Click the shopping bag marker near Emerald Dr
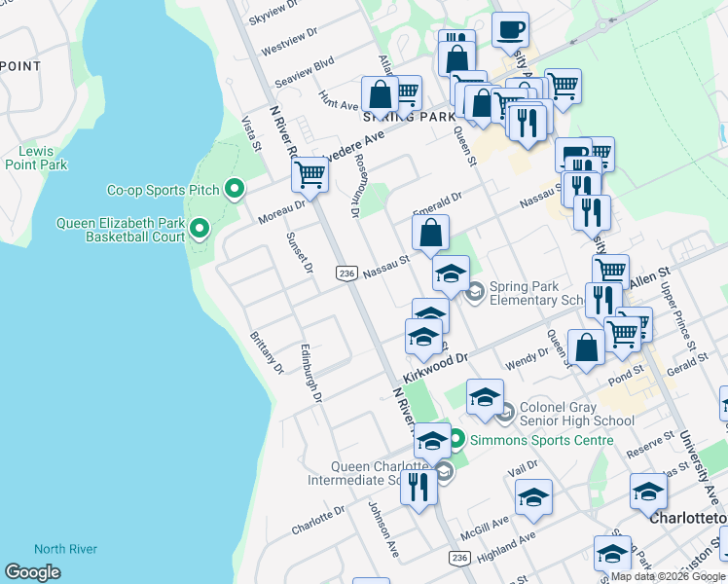This screenshot has width=728, height=584. point(431,235)
